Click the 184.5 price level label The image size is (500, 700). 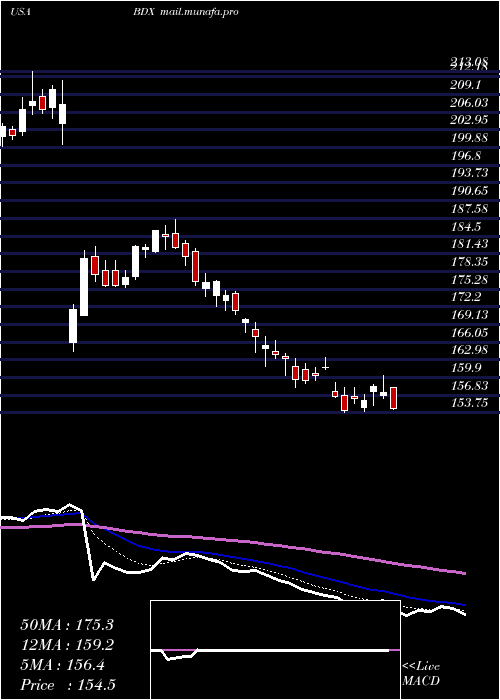tap(466, 226)
